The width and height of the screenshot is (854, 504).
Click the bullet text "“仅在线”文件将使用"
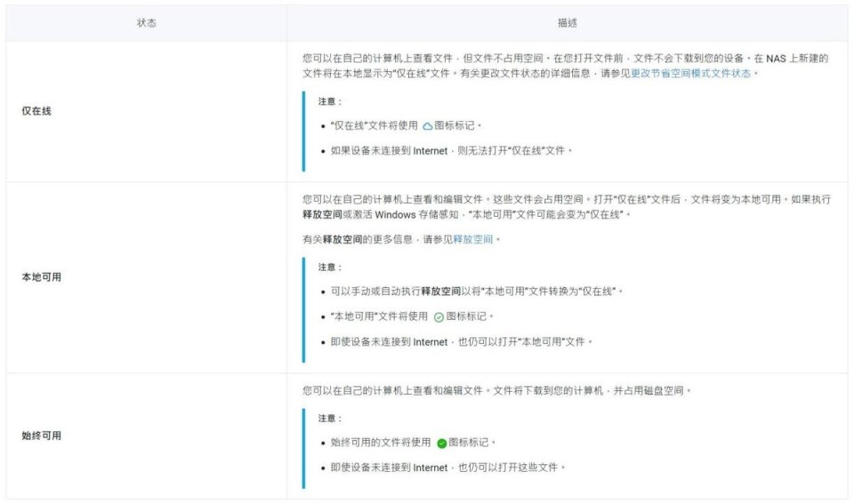coord(375,125)
